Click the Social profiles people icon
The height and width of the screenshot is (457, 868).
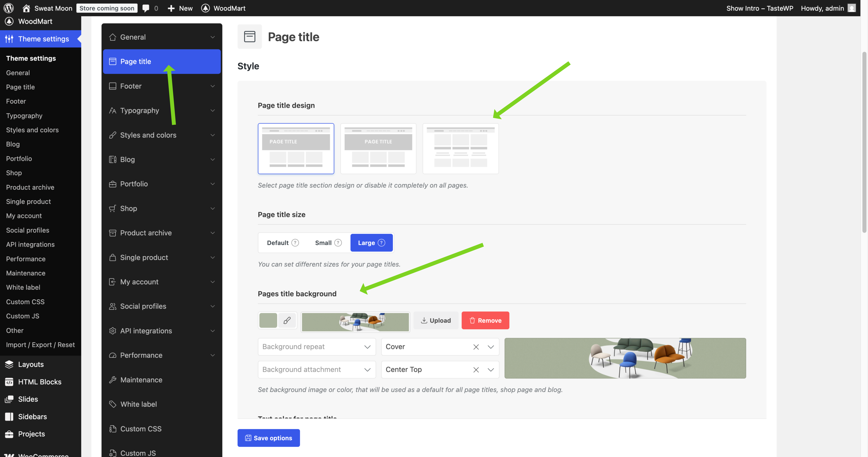[113, 306]
